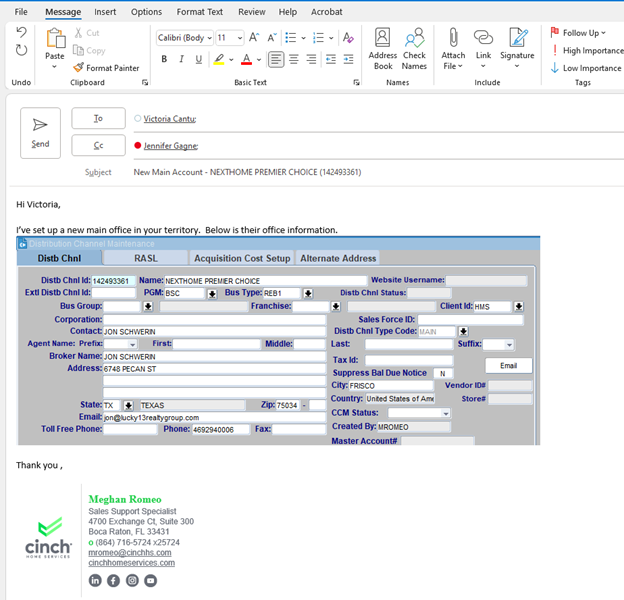This screenshot has height=600, width=624.
Task: Click the LinkedIn signature icon
Action: (95, 581)
